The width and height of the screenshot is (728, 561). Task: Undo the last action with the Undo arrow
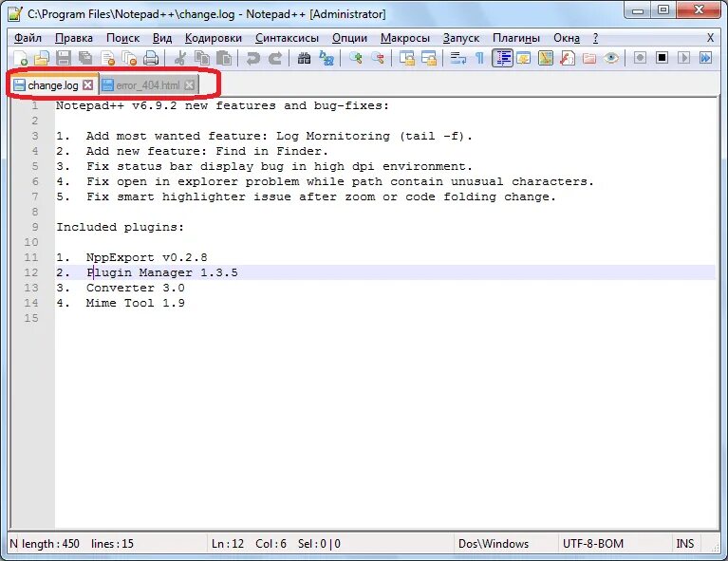click(x=253, y=59)
